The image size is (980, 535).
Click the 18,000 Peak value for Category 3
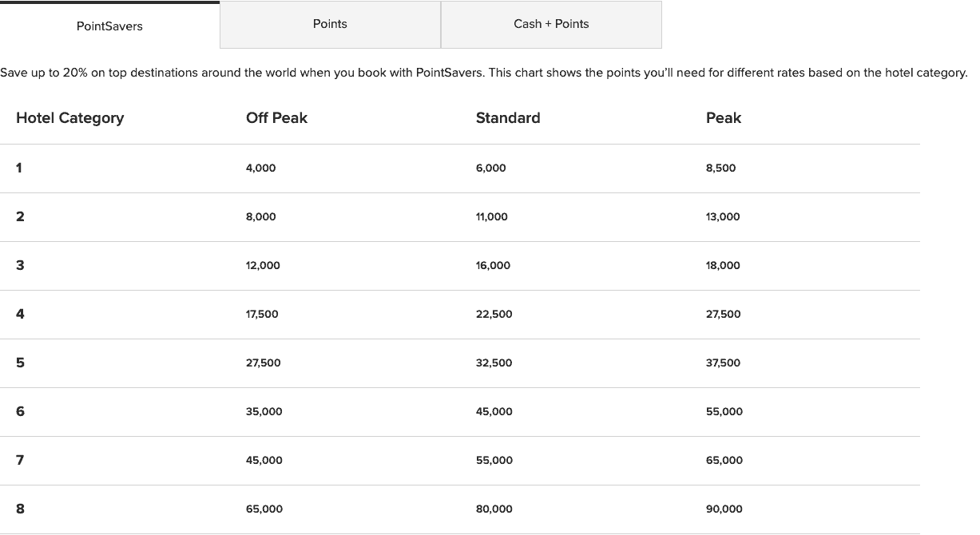pyautogui.click(x=723, y=266)
